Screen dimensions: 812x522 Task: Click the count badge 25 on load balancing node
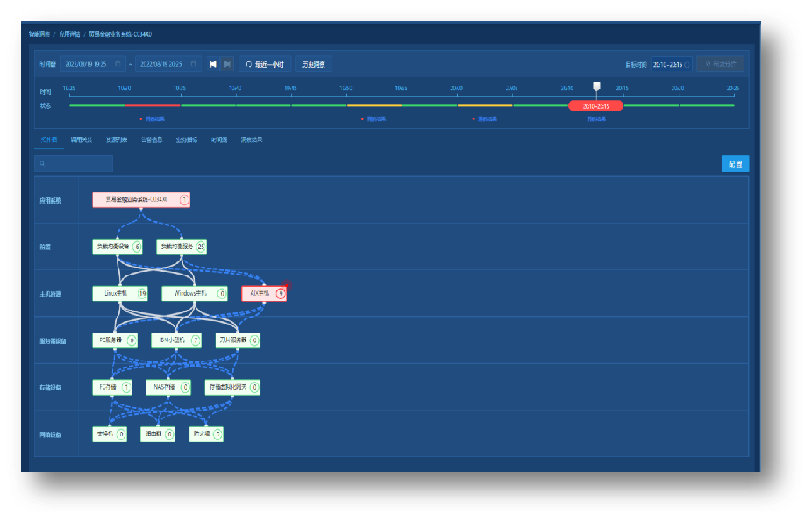click(202, 247)
